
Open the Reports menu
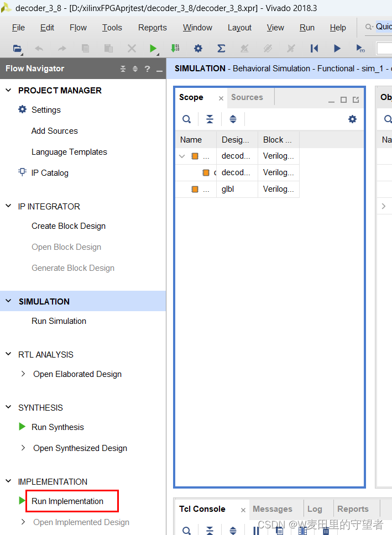coord(152,28)
